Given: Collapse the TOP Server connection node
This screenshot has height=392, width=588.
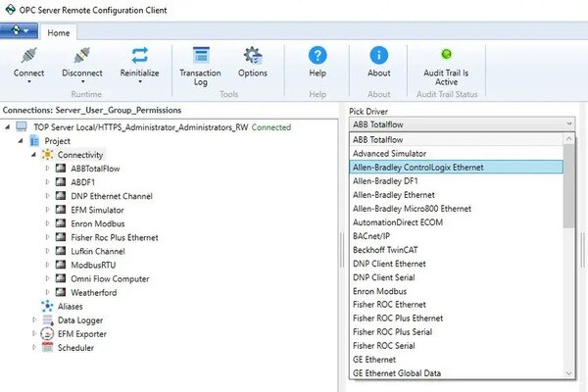Looking at the screenshot, I should click(x=8, y=127).
